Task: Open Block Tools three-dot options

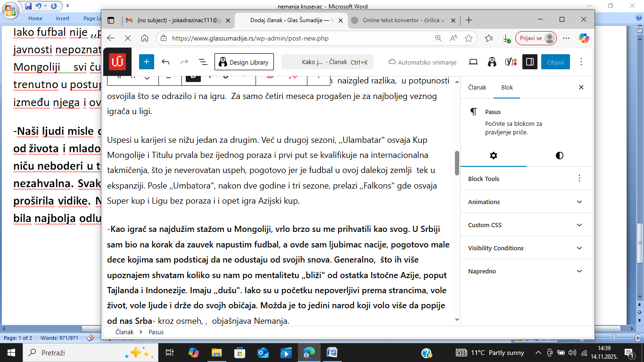Action: pyautogui.click(x=579, y=179)
